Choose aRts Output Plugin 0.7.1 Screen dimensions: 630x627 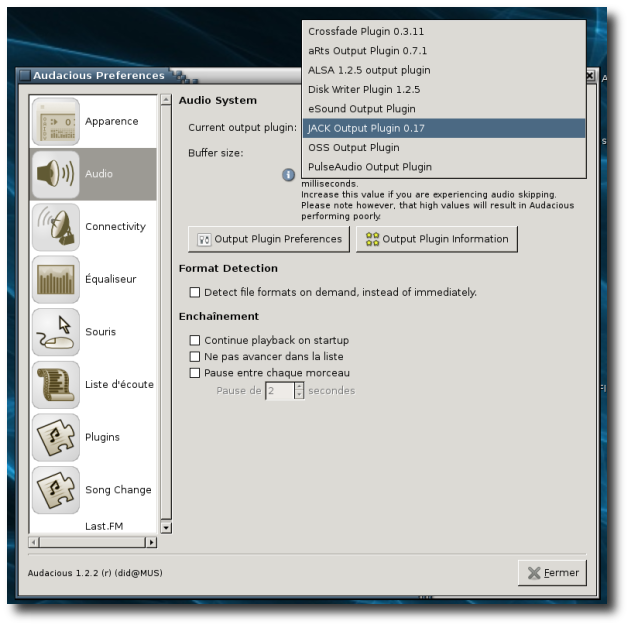coord(444,51)
